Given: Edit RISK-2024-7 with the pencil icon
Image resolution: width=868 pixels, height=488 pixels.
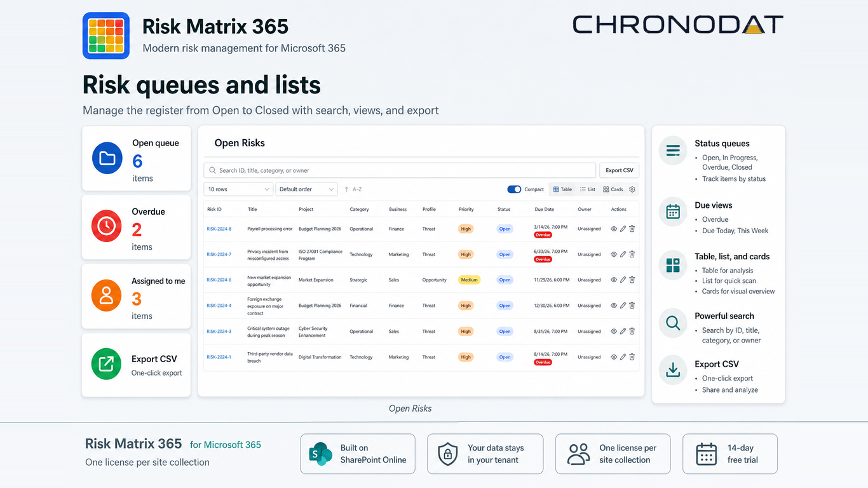Looking at the screenshot, I should [623, 254].
